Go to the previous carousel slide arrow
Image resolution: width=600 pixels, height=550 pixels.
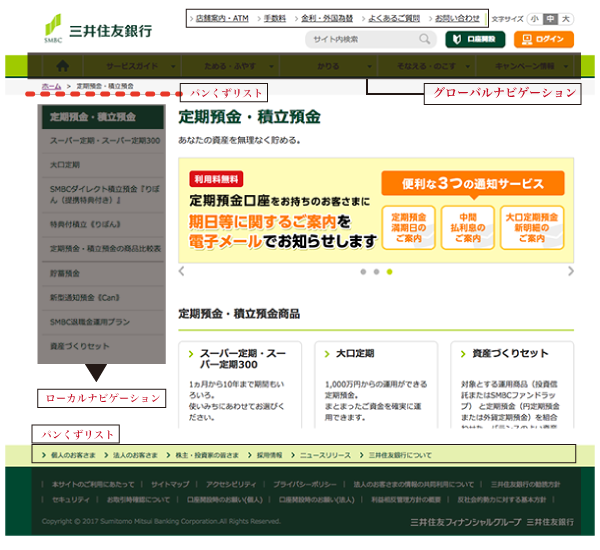point(181,271)
